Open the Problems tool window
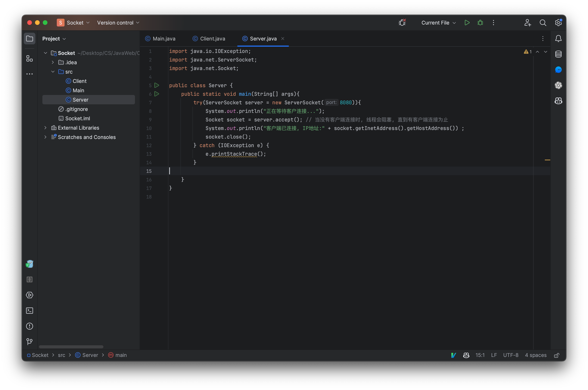 pos(30,326)
